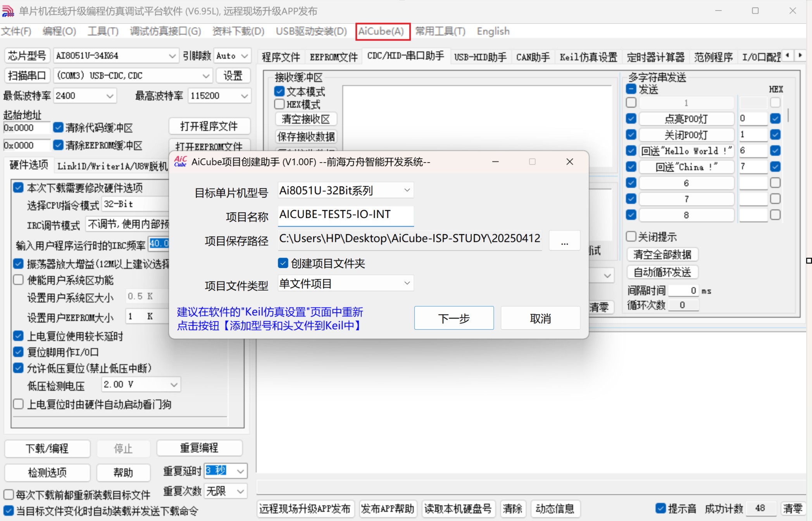This screenshot has height=521, width=812.
Task: Open 最高波特率 115200 dropdown
Action: click(x=219, y=96)
